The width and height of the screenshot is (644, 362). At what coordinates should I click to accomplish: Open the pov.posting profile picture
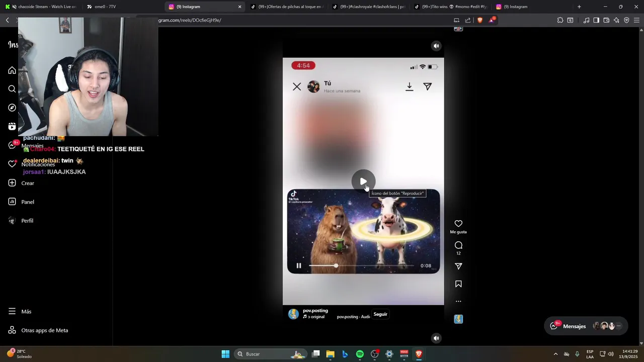coord(293,314)
